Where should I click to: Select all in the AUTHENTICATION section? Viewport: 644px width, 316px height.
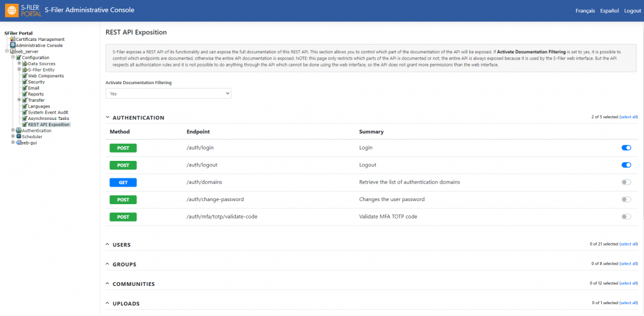[629, 117]
